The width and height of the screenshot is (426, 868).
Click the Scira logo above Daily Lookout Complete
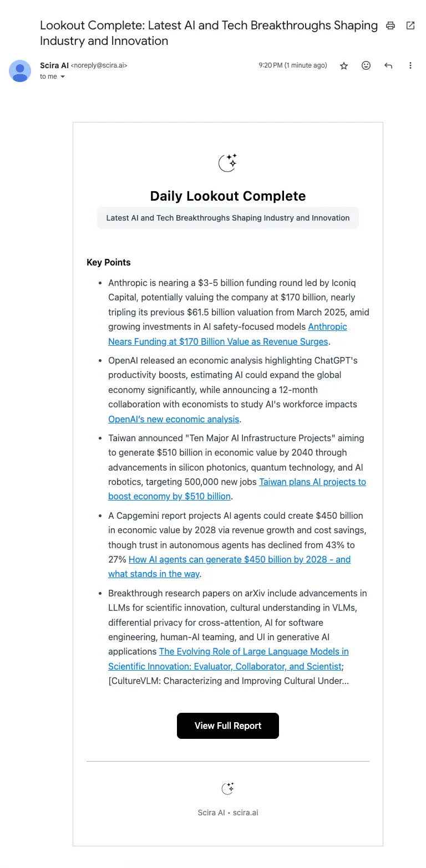227,163
